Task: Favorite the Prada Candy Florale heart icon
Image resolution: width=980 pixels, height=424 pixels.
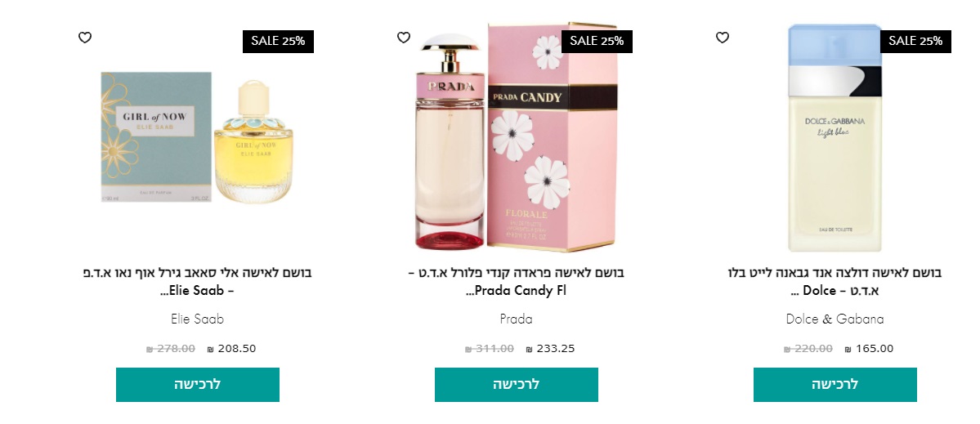Action: pyautogui.click(x=404, y=38)
